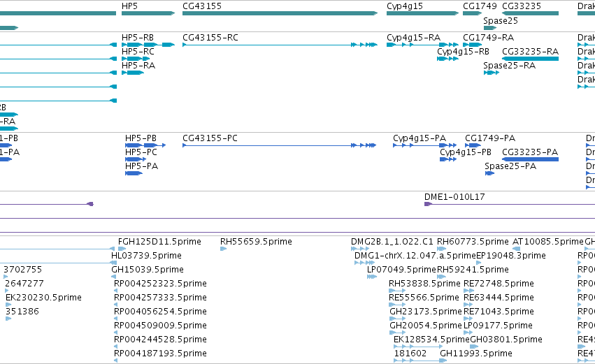Viewport: 595px width, 364px height.
Task: Click EST GH23173.5prime
Action: pyautogui.click(x=425, y=312)
